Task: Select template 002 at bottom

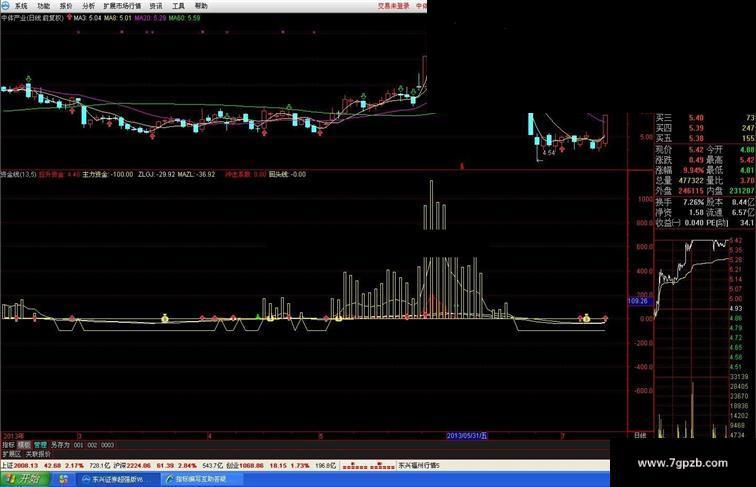Action: [92, 445]
